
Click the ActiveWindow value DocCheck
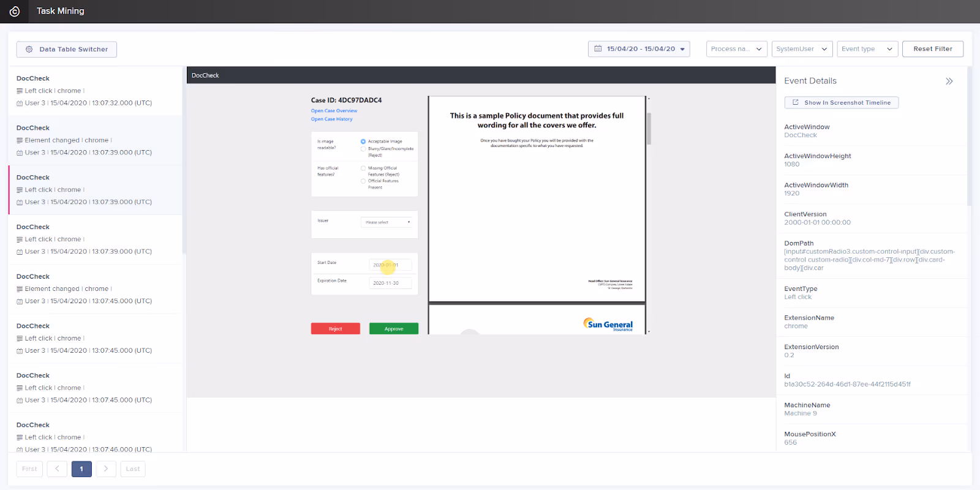pos(801,135)
